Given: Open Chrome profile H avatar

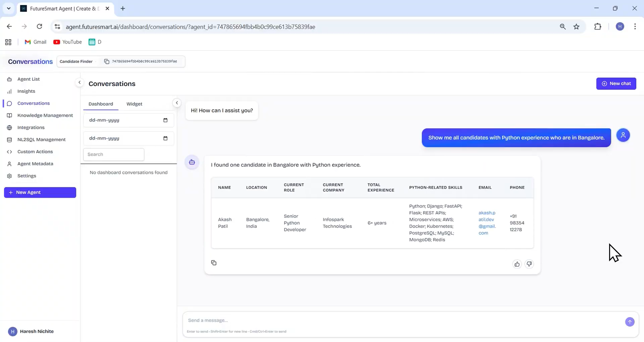Looking at the screenshot, I should coord(620,27).
